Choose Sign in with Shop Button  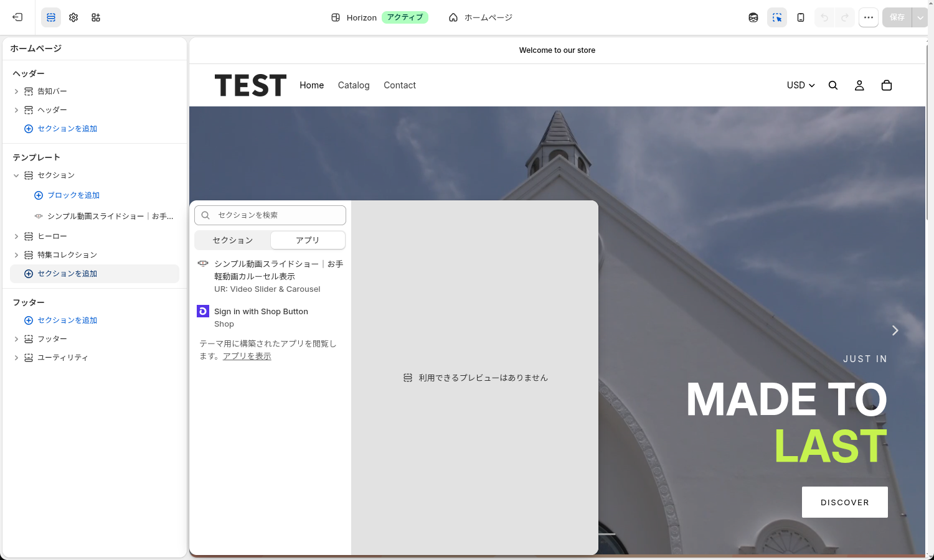click(270, 317)
